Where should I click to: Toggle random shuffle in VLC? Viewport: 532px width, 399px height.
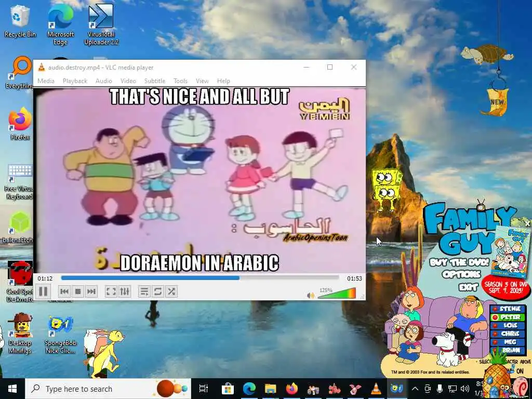pos(171,291)
